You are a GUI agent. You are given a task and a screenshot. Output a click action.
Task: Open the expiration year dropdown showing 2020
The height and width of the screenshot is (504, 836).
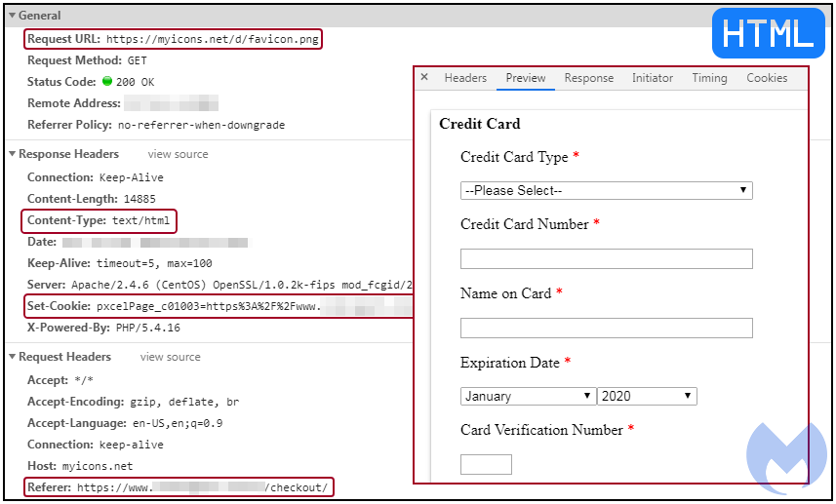(647, 396)
